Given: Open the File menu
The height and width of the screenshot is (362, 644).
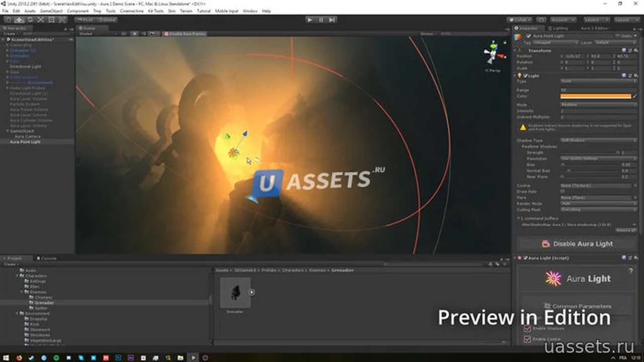Looking at the screenshot, I should tap(6, 11).
